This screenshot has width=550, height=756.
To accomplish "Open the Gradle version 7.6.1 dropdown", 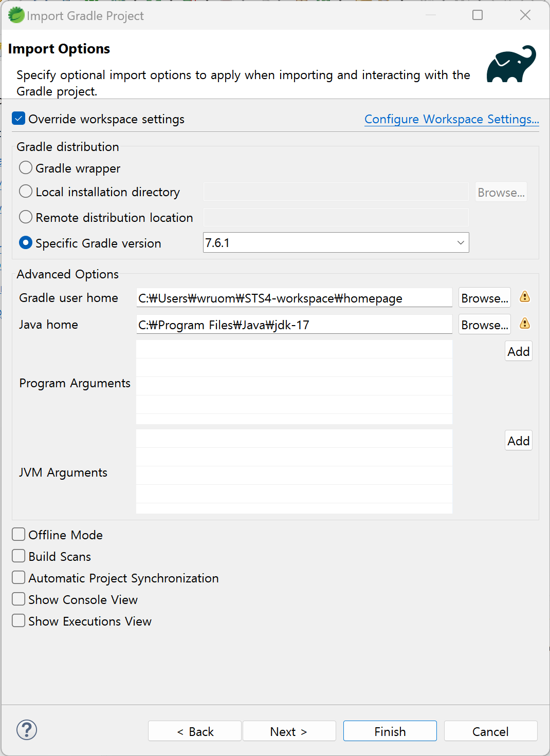I will pos(336,242).
